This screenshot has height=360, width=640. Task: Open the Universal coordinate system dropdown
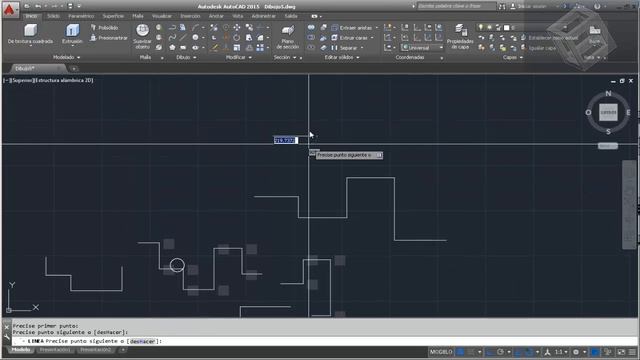pos(422,48)
